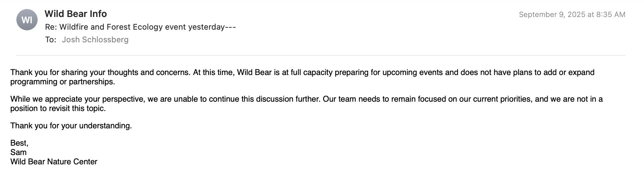The height and width of the screenshot is (178, 644).
Task: Select recipient Josh Schlossberg
Action: click(95, 40)
